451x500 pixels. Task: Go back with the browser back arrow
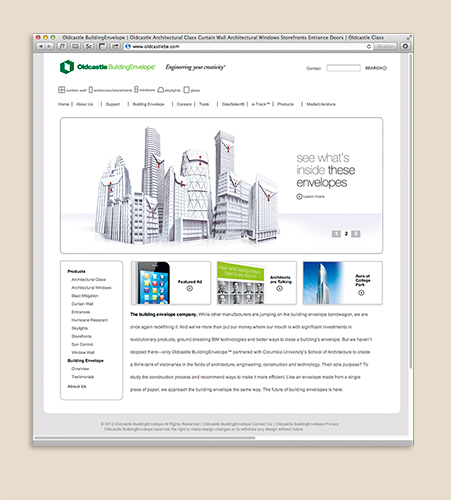click(41, 46)
